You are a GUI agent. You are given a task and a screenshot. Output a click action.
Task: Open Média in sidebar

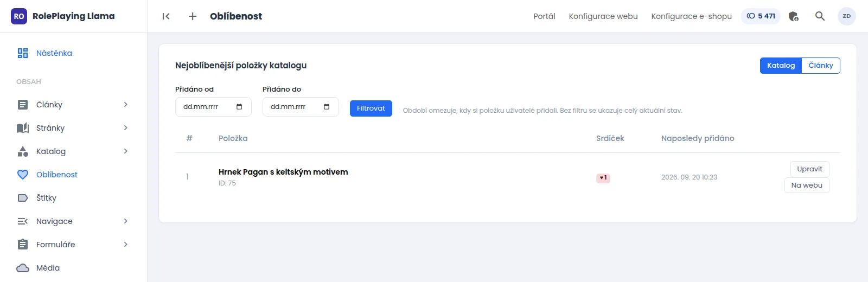click(48, 268)
